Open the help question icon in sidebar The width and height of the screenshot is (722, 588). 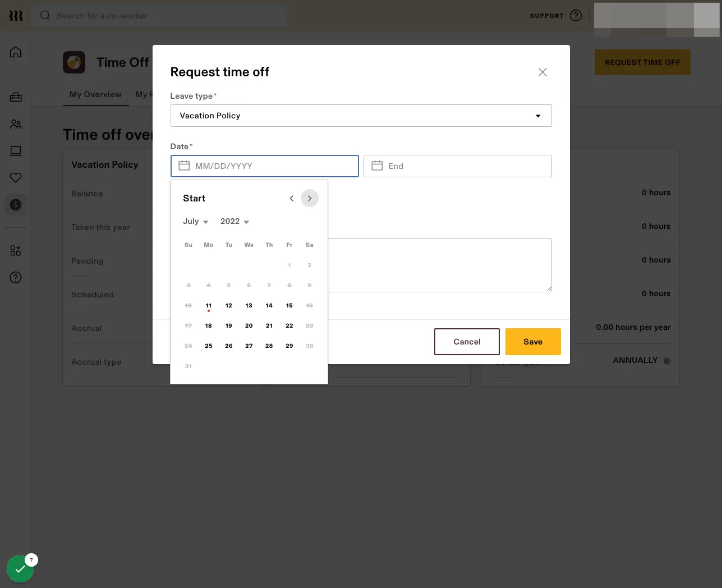click(x=16, y=277)
